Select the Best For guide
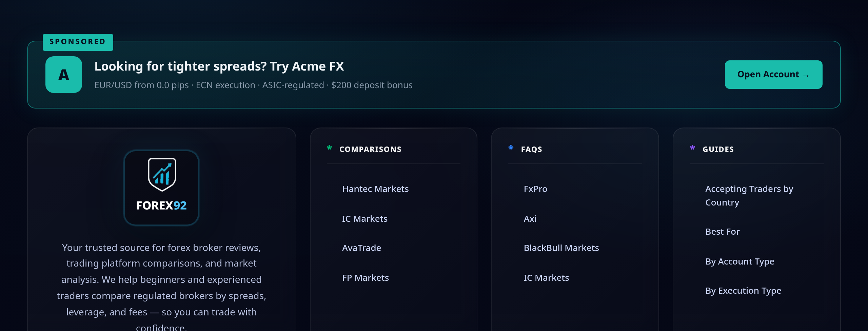Image resolution: width=868 pixels, height=331 pixels. coord(723,232)
